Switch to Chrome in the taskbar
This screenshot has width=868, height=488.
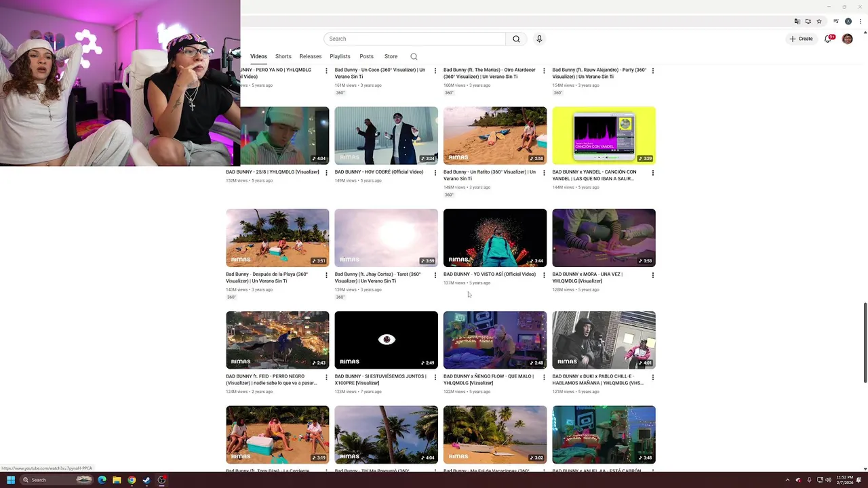(132, 480)
